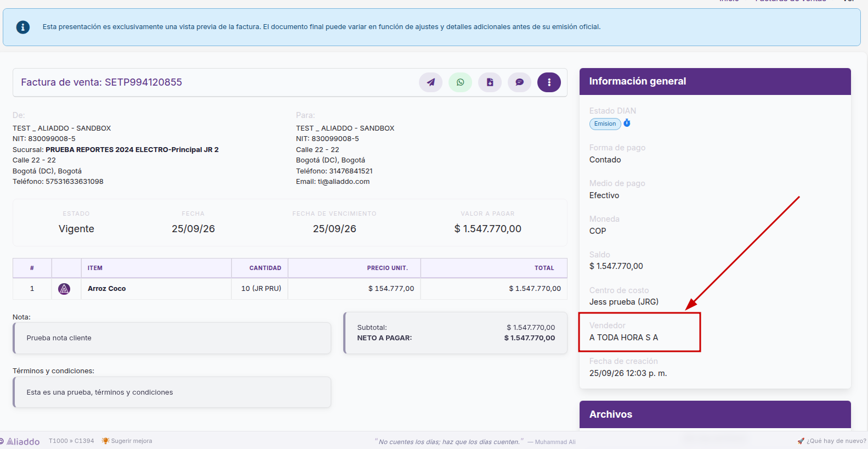868x449 pixels.
Task: Click the Prueba nota cliente note box
Action: click(x=172, y=338)
